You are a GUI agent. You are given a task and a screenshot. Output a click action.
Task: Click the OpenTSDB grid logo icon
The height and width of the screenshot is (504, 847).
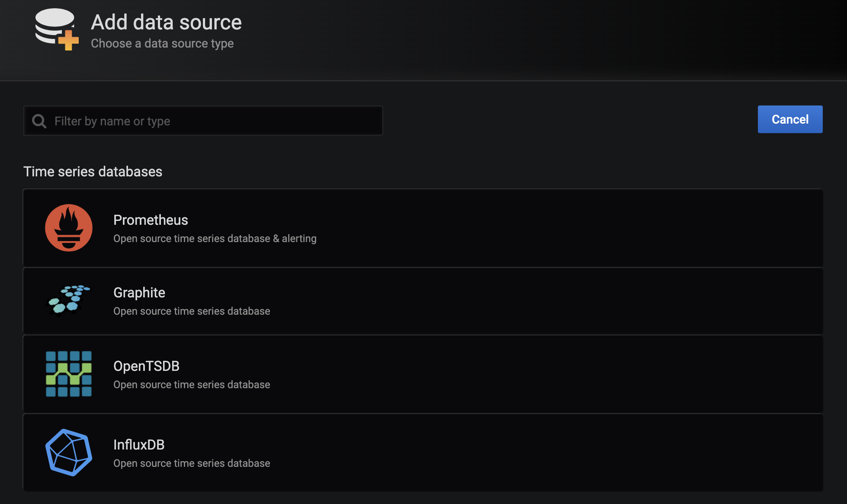[x=69, y=374]
